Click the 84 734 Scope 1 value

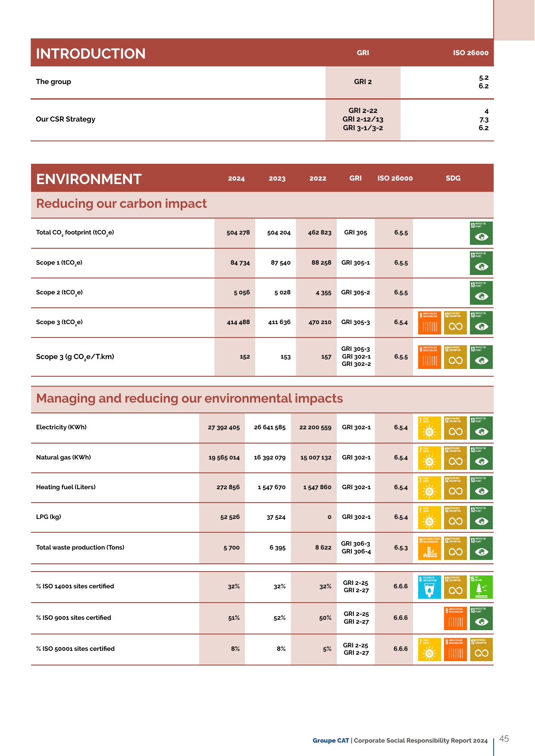point(240,262)
